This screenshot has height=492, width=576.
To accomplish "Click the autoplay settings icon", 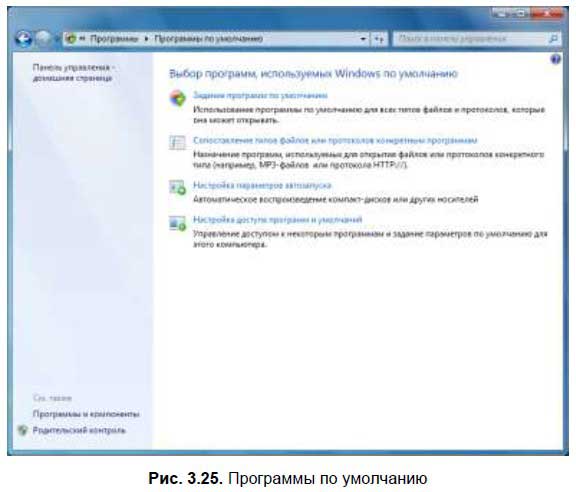I will point(177,187).
